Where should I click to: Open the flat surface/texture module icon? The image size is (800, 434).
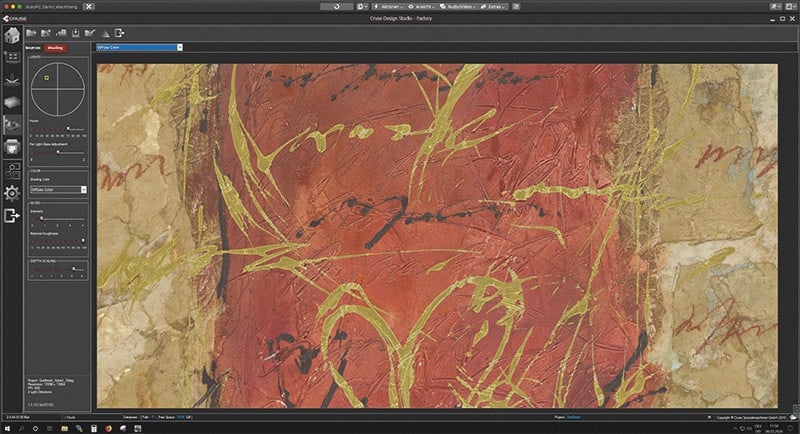[12, 102]
